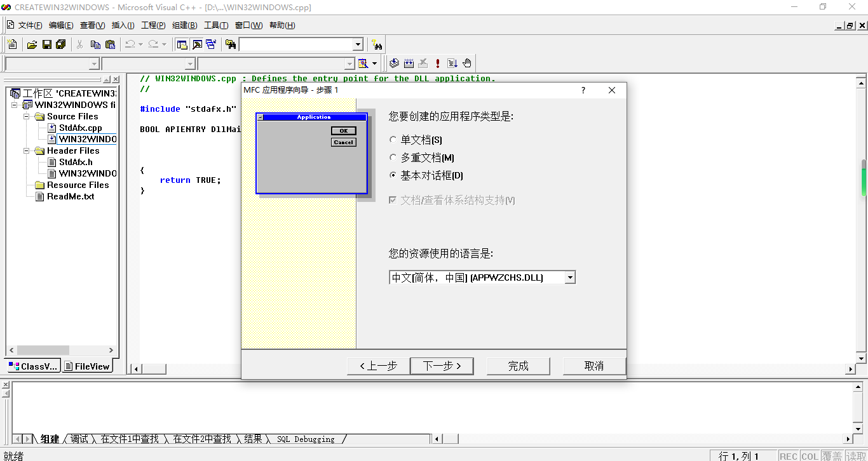The image size is (868, 461).
Task: Click the Save All toolbar icon
Action: (61, 44)
